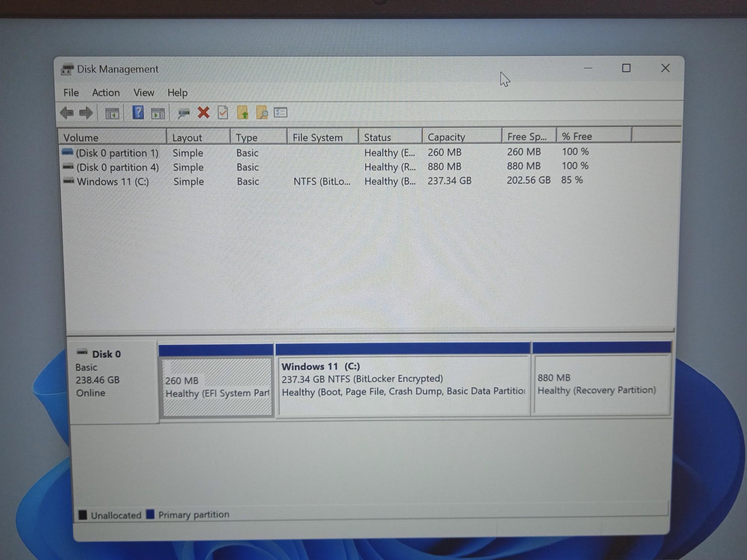Open the Action menu

tap(106, 93)
